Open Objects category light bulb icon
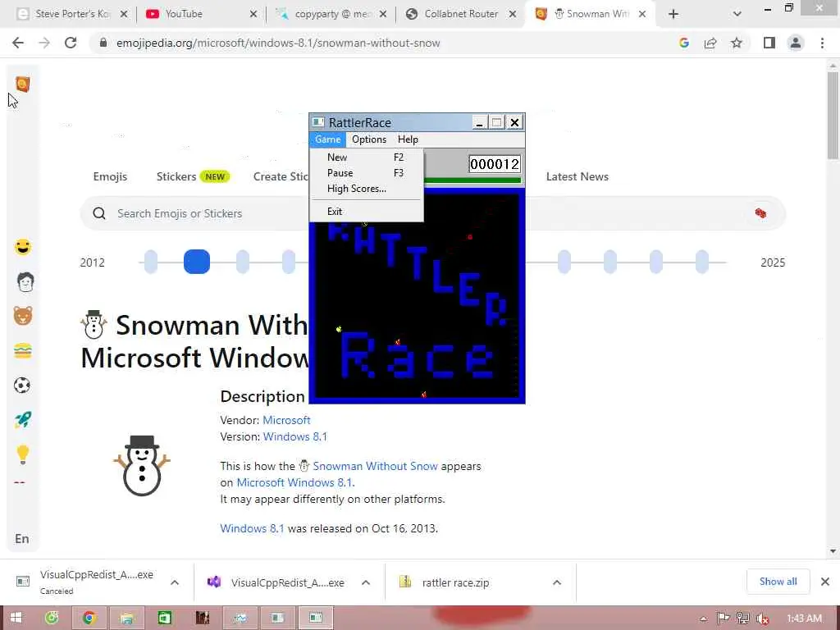840x630 pixels. pyautogui.click(x=22, y=454)
